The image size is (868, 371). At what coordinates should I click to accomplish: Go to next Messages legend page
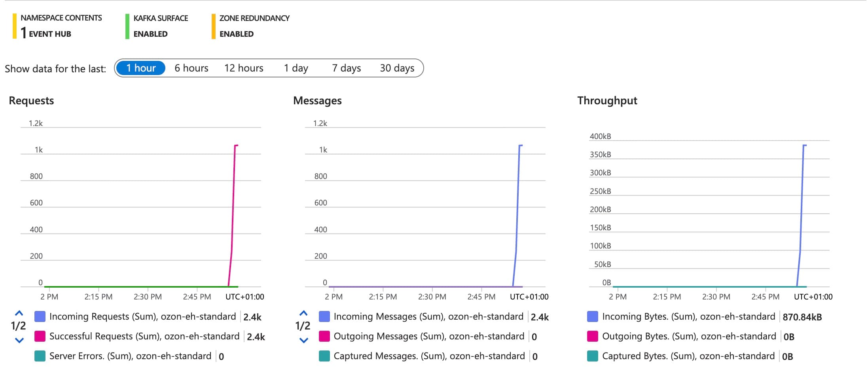click(303, 340)
